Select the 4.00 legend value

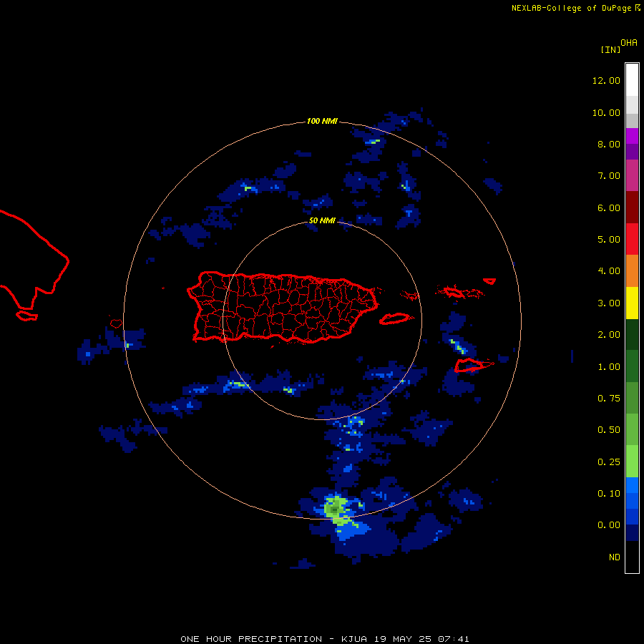point(609,271)
